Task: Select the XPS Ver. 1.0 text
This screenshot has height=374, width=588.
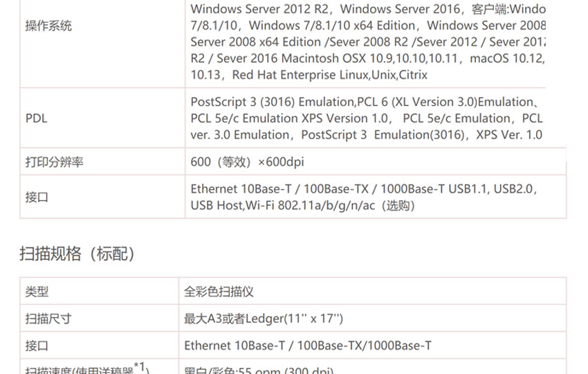Action: (509, 135)
